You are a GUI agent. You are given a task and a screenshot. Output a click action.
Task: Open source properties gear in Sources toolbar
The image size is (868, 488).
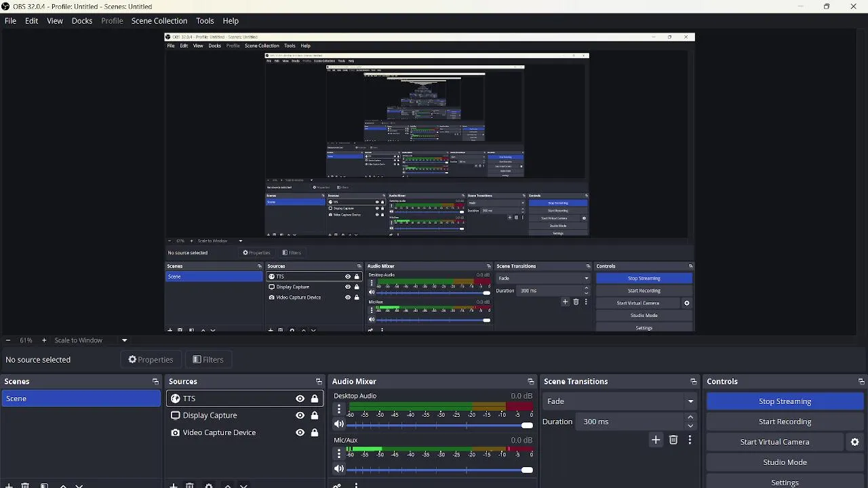coord(209,485)
